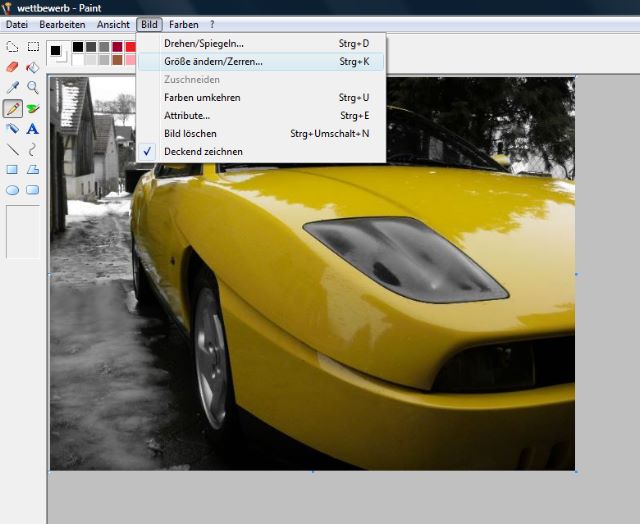This screenshot has height=524, width=640.
Task: Select the Ellipse shape tool
Action: (13, 190)
